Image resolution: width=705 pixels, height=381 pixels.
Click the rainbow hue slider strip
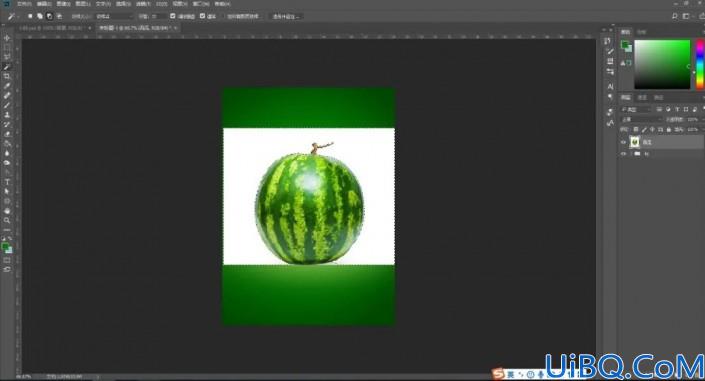click(x=700, y=64)
